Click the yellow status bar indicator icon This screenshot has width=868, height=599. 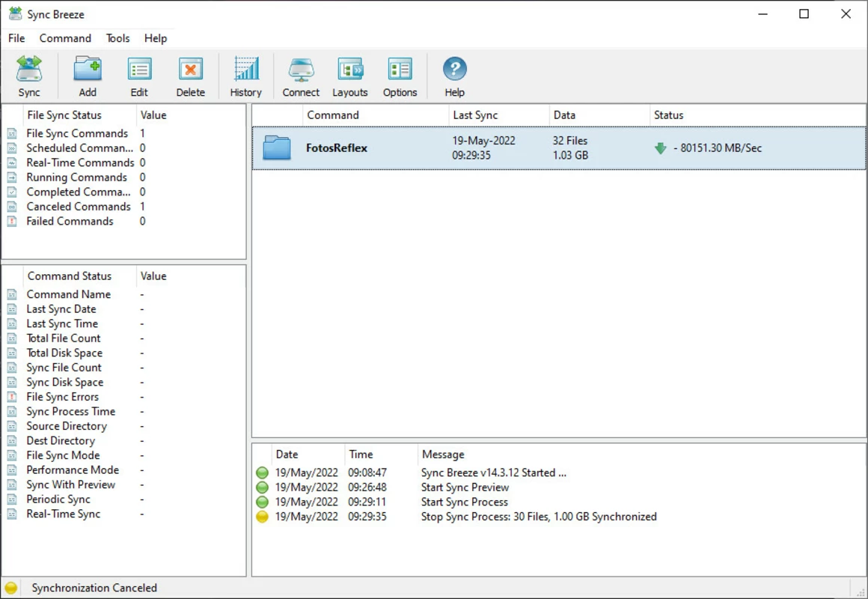tap(11, 588)
